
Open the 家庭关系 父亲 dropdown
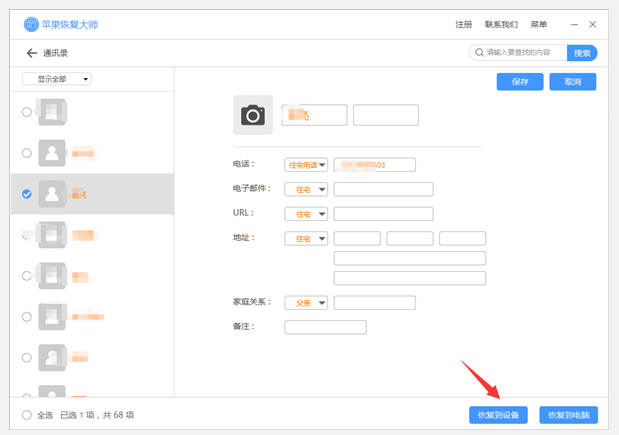[306, 303]
